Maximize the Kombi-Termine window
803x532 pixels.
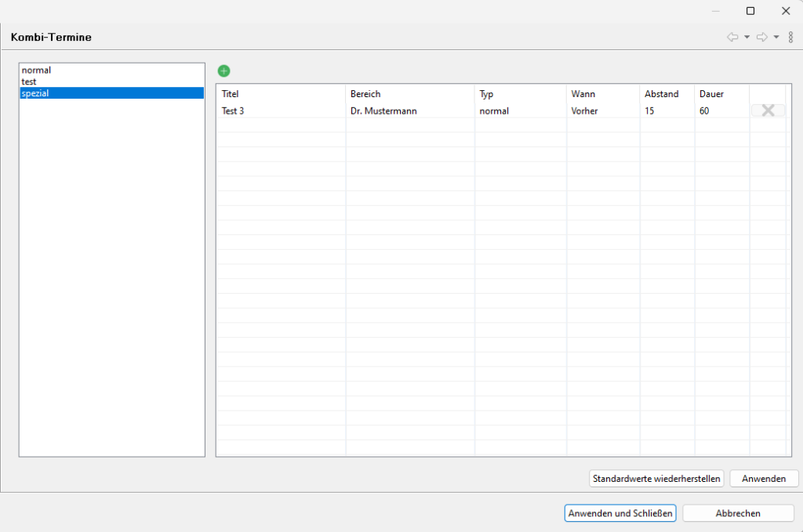point(750,11)
